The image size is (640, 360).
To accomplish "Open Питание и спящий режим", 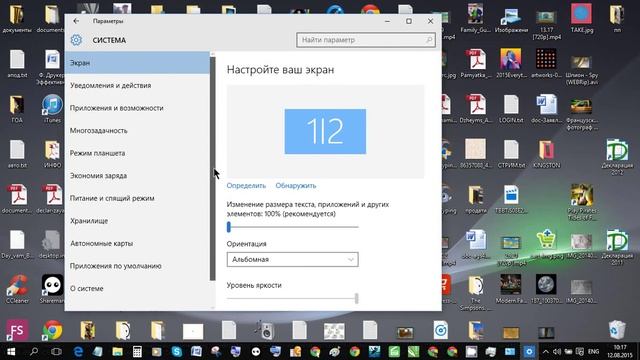I will point(137,198).
